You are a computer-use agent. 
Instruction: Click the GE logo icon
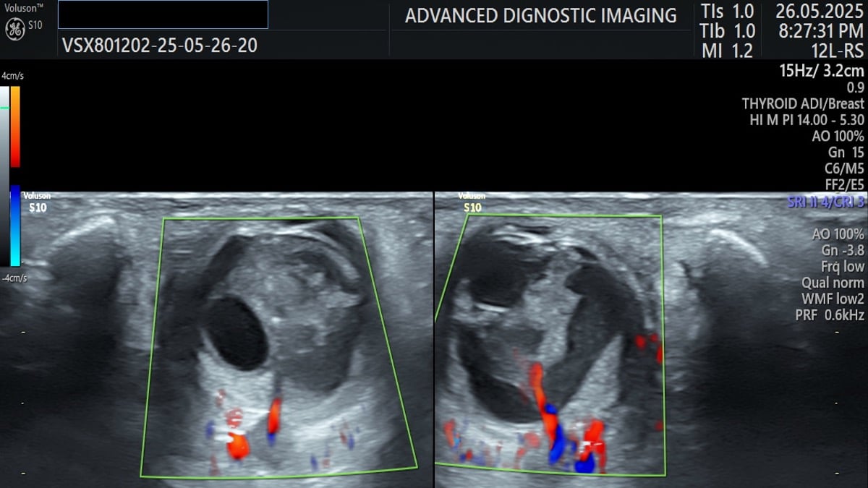coord(14,28)
